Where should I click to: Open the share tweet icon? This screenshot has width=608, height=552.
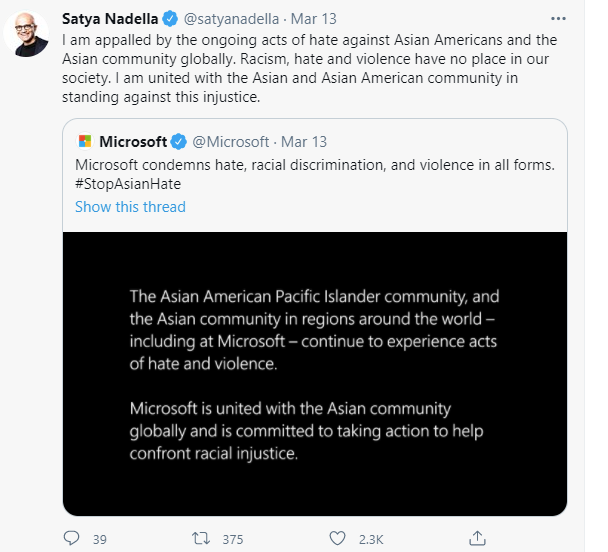tap(478, 538)
